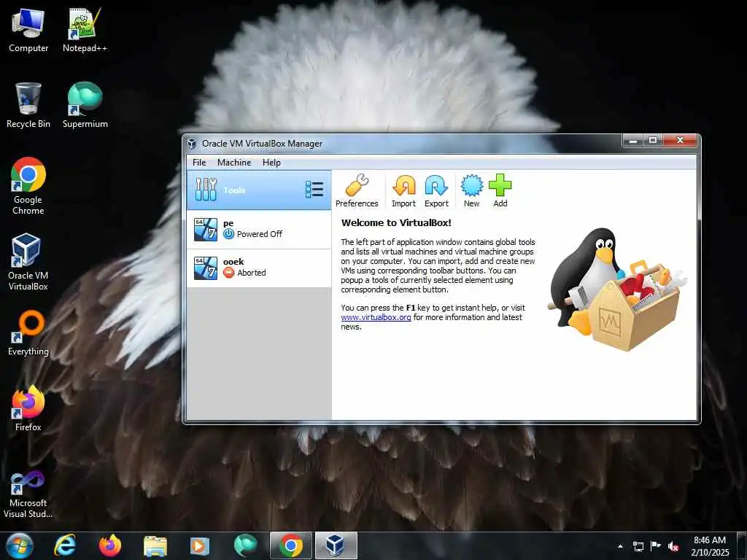This screenshot has height=560, width=747.
Task: Open the Microsoft Visual Studio desktop shortcut
Action: (x=28, y=495)
